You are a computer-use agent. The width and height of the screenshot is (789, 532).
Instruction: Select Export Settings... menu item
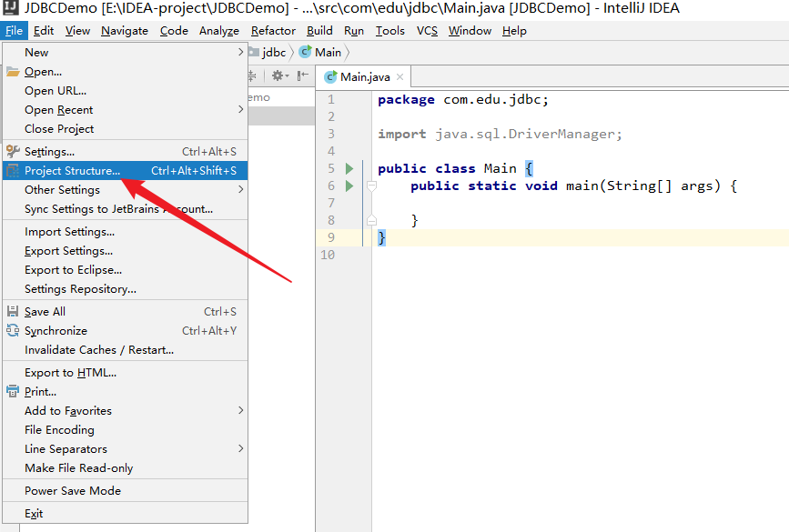pos(126,250)
